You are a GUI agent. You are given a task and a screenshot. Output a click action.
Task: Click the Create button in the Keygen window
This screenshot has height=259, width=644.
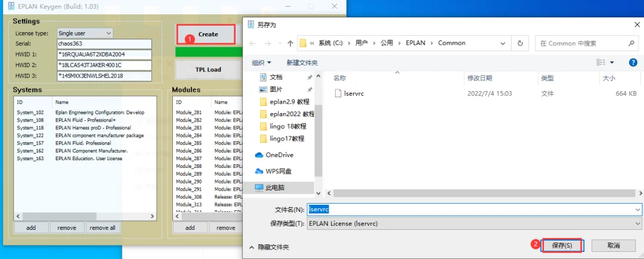click(x=208, y=34)
